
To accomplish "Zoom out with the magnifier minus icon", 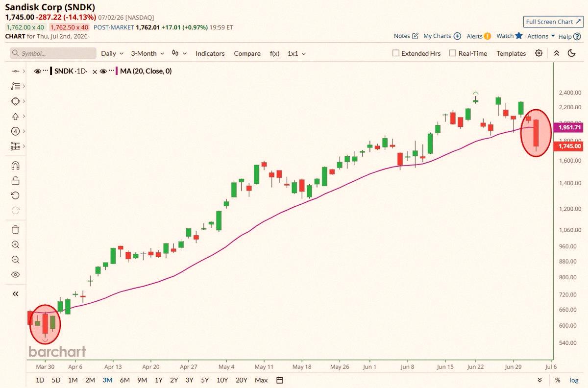I will click(15, 260).
